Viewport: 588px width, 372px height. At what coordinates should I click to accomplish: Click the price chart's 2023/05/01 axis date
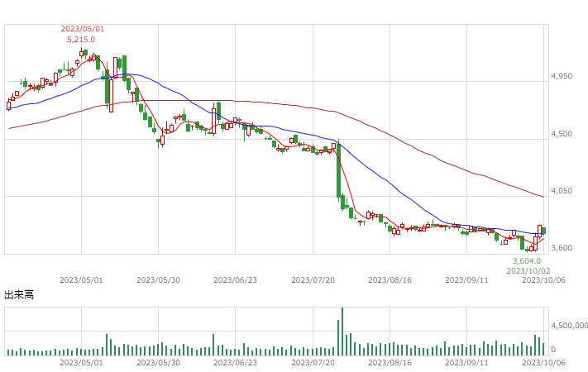point(81,280)
